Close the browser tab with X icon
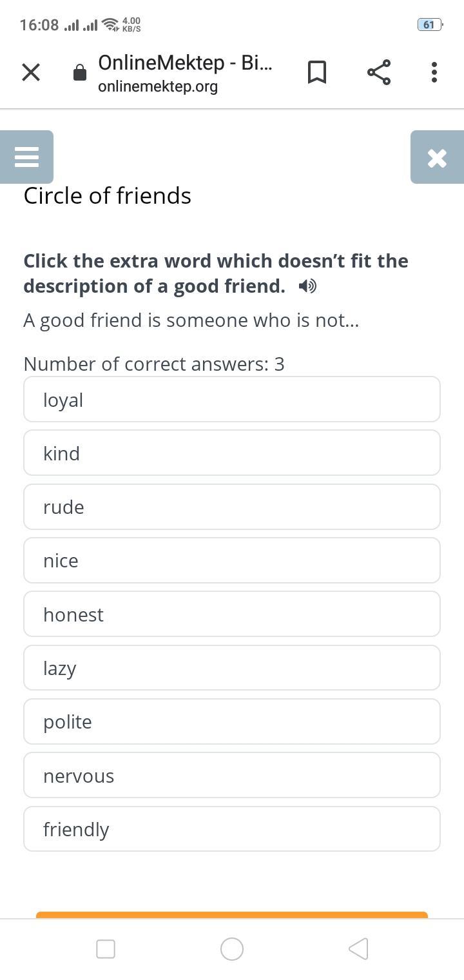Image resolution: width=464 pixels, height=980 pixels. 31,72
